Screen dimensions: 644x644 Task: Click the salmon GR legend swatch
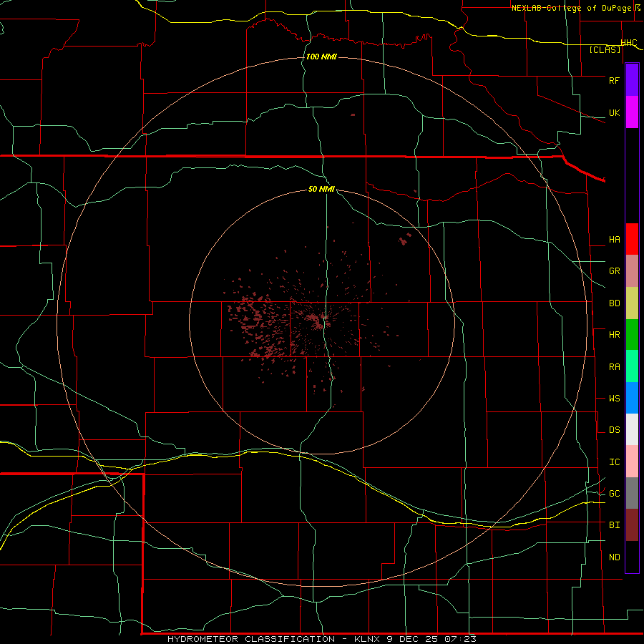(632, 270)
